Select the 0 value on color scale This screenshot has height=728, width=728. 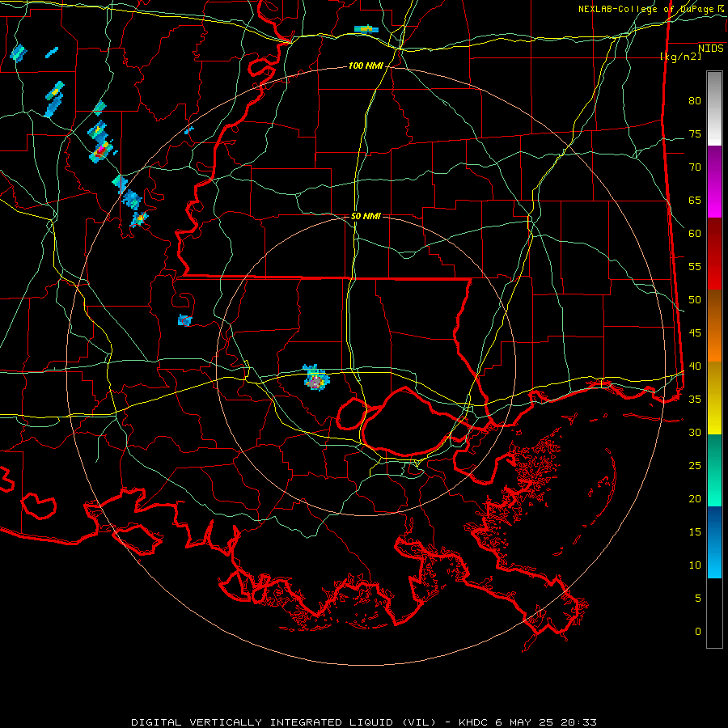(698, 632)
